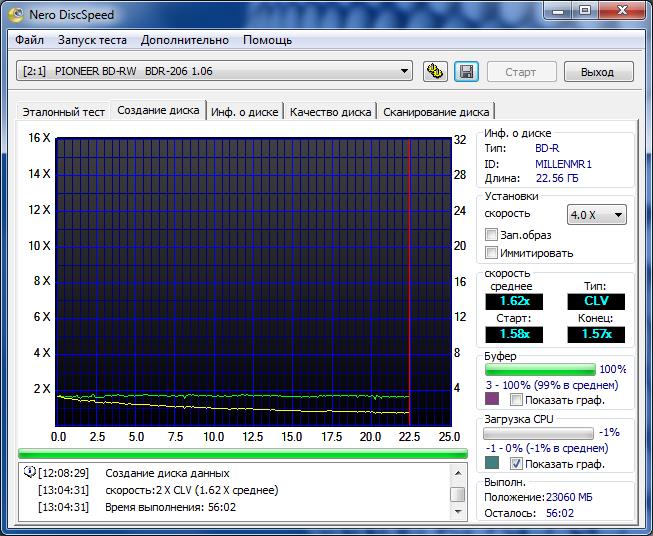Screen dimensions: 653x536
Task: Click the purple buffer graph color square
Action: coord(491,399)
